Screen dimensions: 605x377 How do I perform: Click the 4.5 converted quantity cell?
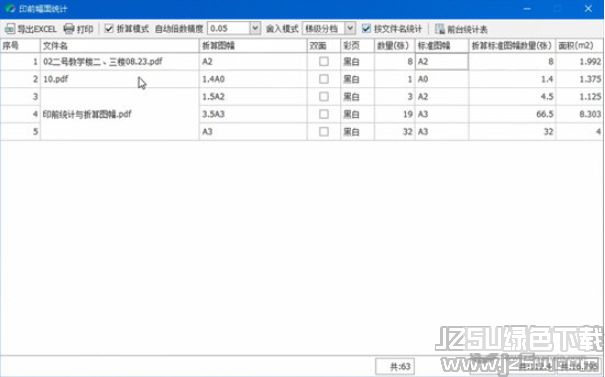pos(512,96)
